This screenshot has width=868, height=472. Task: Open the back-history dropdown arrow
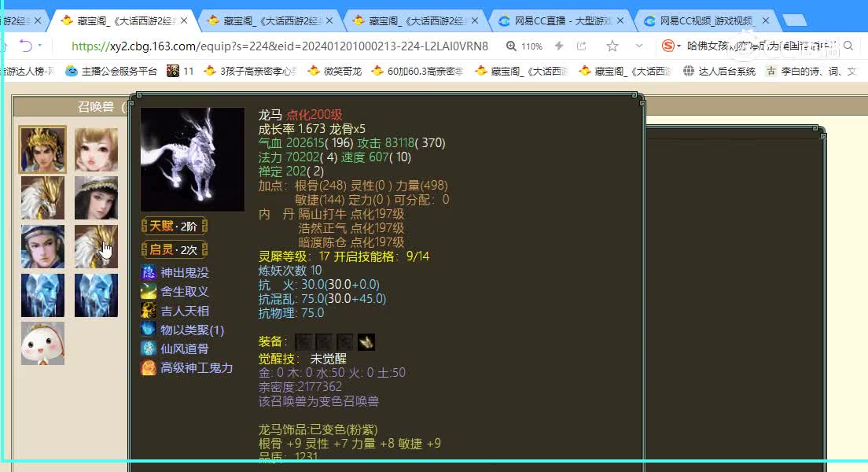point(40,46)
